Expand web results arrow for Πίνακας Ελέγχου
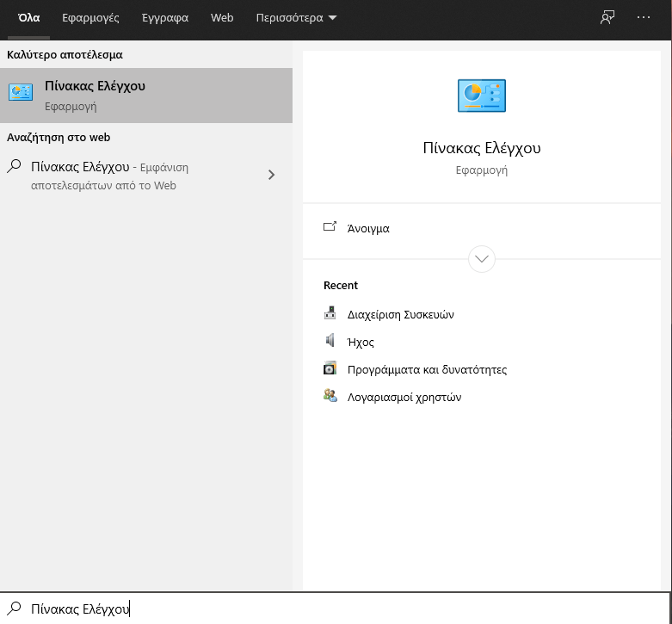Viewport: 672px width, 624px height. [x=272, y=175]
